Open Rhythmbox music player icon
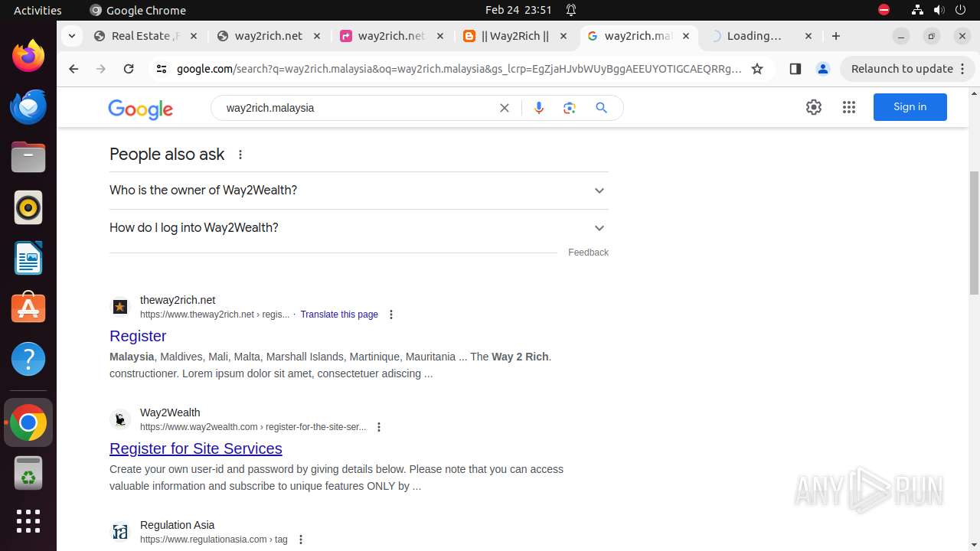The image size is (980, 551). [28, 207]
